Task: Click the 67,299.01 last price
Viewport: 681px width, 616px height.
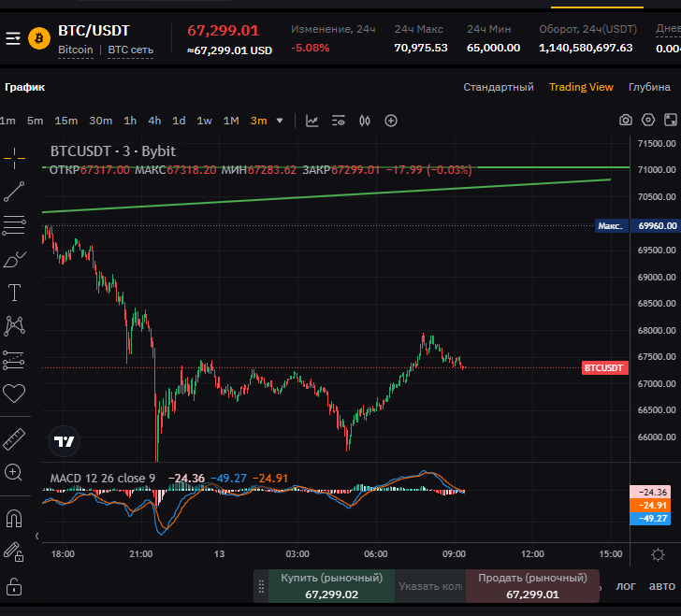Action: point(224,31)
